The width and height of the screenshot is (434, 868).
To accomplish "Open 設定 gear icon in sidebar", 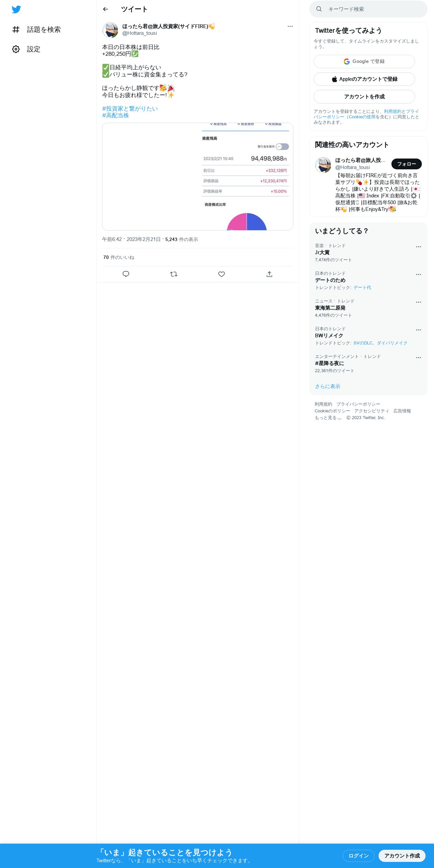I will pyautogui.click(x=16, y=49).
